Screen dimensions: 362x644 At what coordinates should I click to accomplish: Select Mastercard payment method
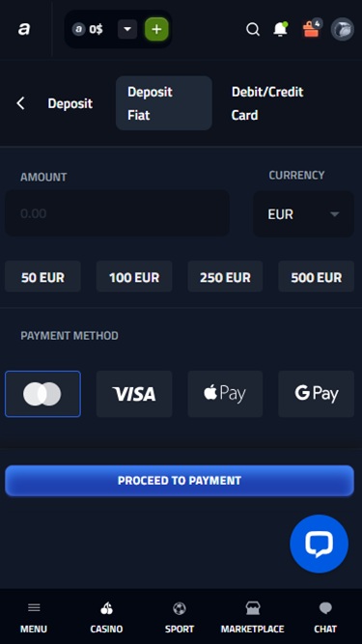coord(42,394)
